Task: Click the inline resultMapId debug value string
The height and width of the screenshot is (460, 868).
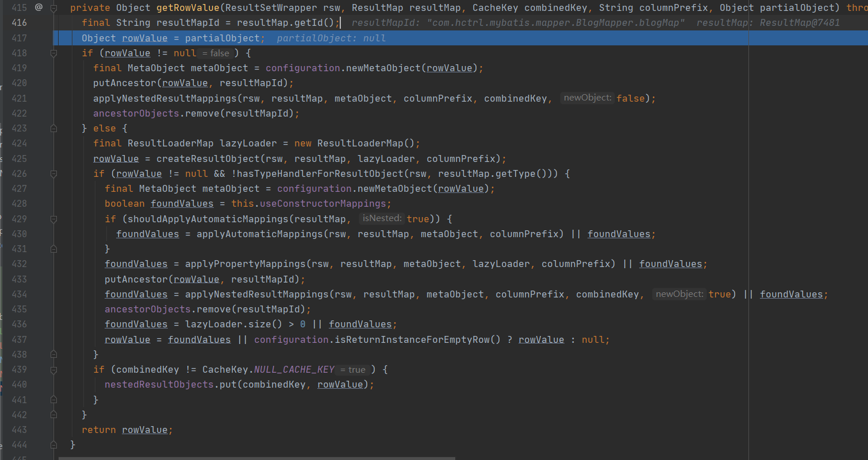Action: click(518, 23)
